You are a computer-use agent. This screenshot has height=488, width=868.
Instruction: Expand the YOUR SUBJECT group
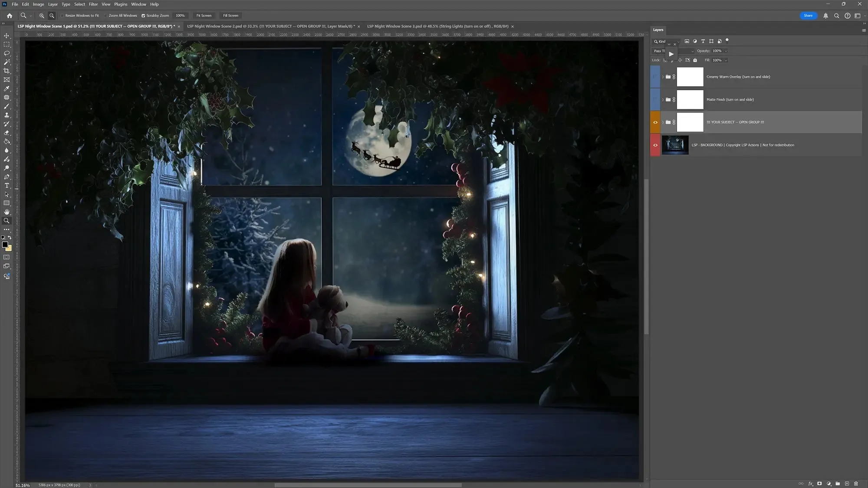tap(663, 122)
